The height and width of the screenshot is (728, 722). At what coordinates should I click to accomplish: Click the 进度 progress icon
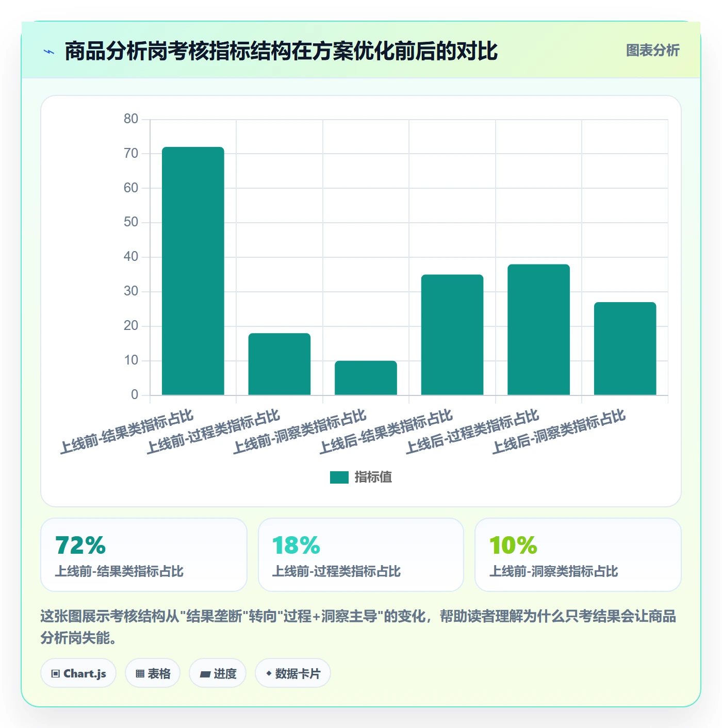205,674
